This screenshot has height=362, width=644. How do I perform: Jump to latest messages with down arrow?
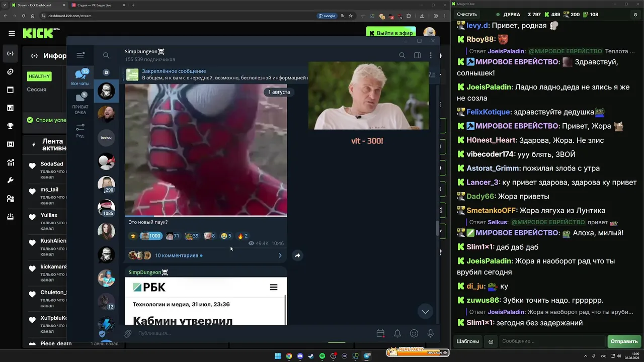425,312
